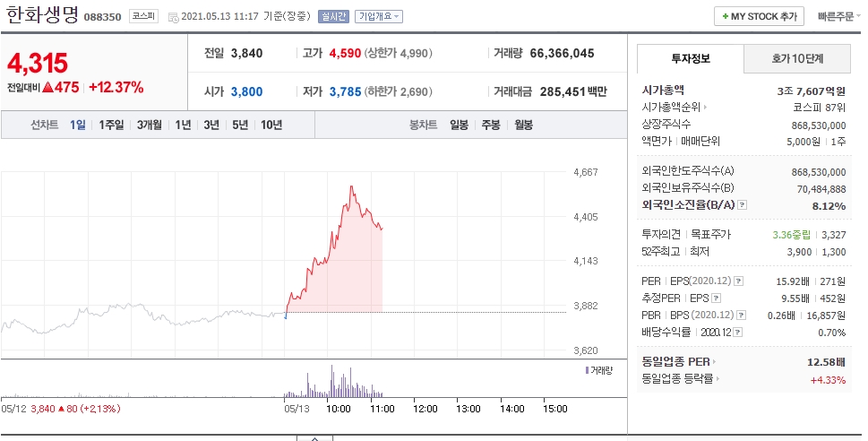The image size is (868, 441).
Task: Click the 거래량 legend marker on volume chart
Action: (x=587, y=370)
